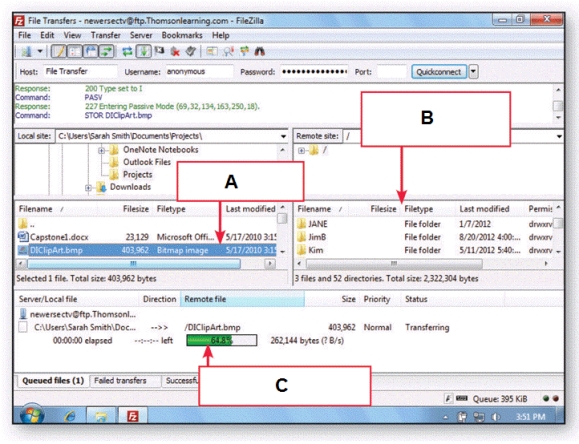
Task: Reconnect to the last server
Action: [x=191, y=51]
